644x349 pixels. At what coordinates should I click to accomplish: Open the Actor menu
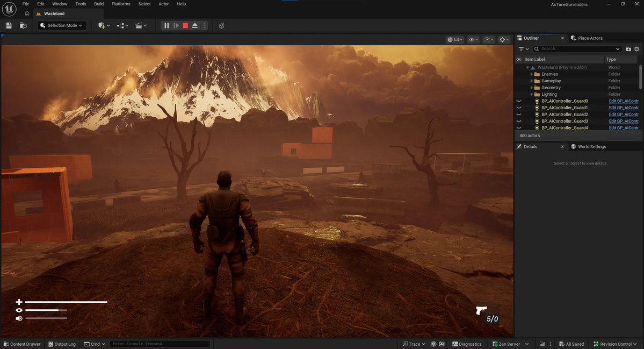coord(163,4)
